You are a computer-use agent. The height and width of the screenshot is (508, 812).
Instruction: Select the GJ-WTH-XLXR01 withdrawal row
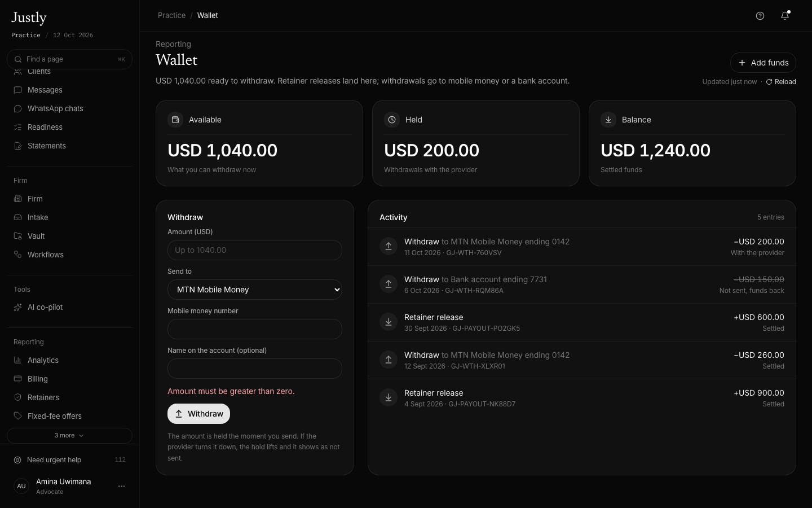point(582,360)
